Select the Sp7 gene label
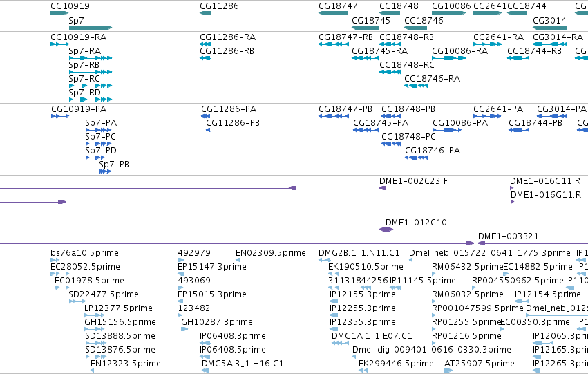 point(76,21)
